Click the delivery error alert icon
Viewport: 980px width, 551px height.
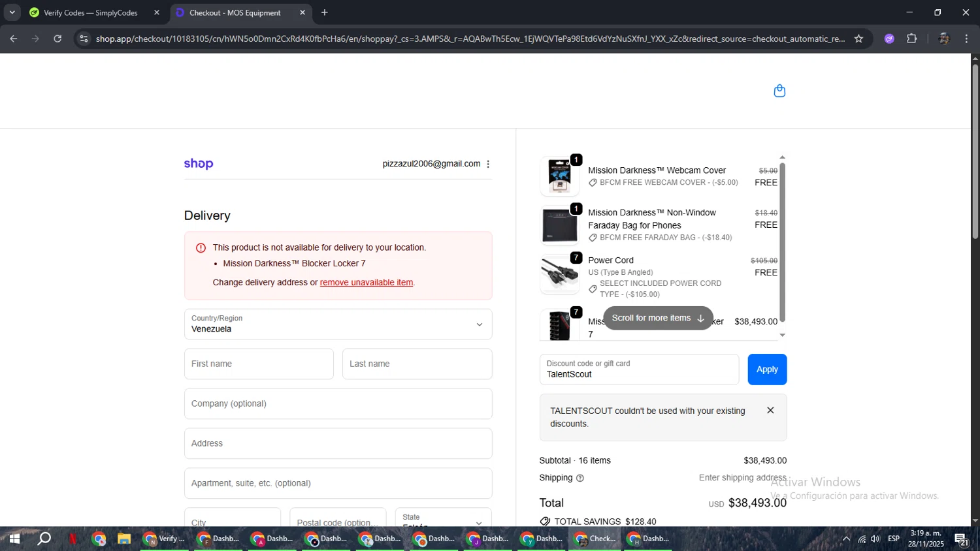pyautogui.click(x=201, y=248)
